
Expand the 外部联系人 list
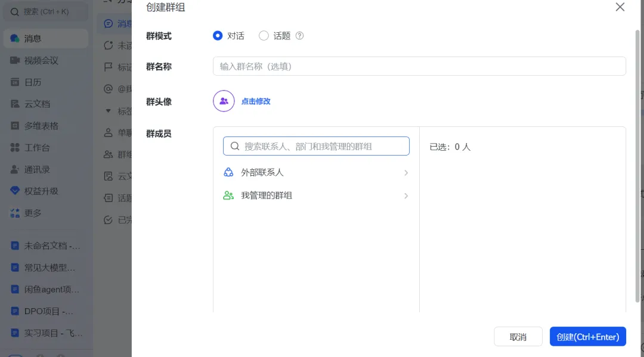click(x=316, y=172)
